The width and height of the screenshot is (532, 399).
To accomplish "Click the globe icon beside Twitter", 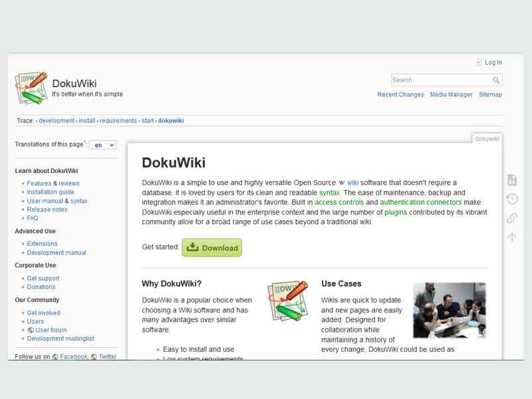I will pyautogui.click(x=94, y=356).
